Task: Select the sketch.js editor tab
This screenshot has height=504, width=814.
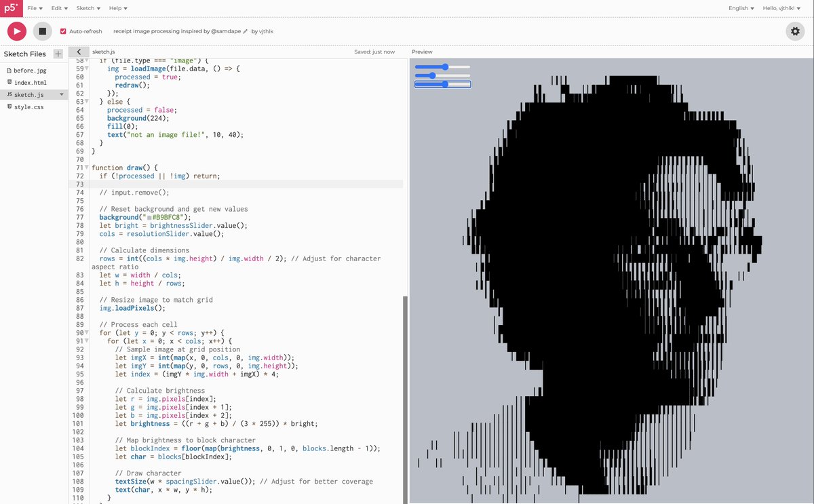Action: tap(103, 51)
